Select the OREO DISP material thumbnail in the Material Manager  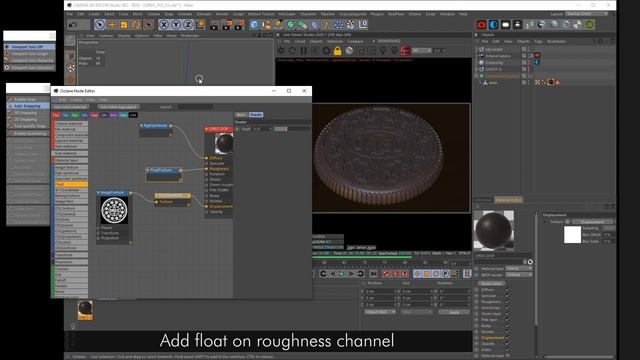tap(85, 310)
